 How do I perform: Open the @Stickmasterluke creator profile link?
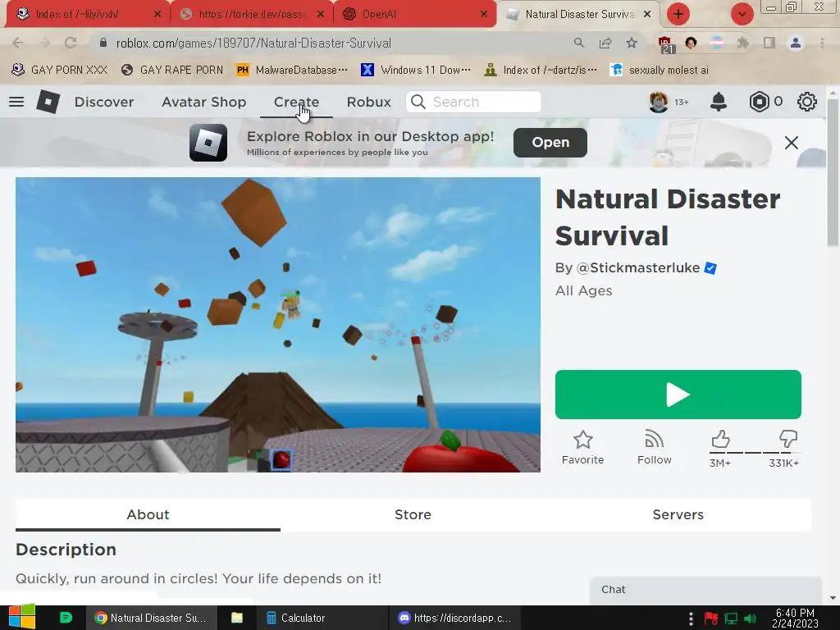[638, 268]
